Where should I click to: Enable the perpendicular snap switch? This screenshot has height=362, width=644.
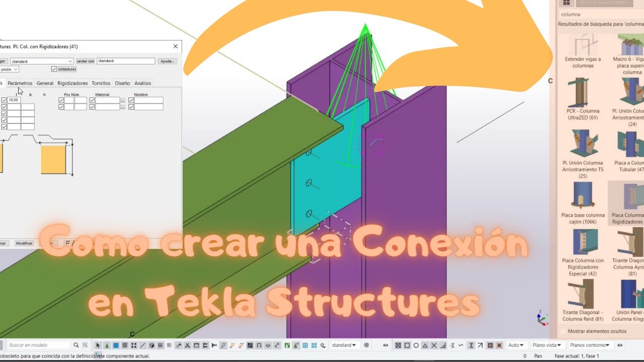(x=443, y=345)
